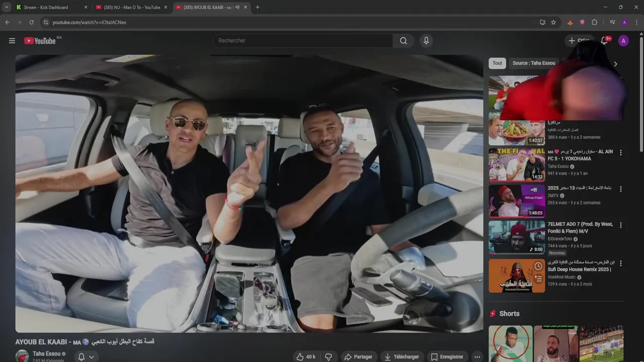Click the browser back arrow

pos(8,22)
